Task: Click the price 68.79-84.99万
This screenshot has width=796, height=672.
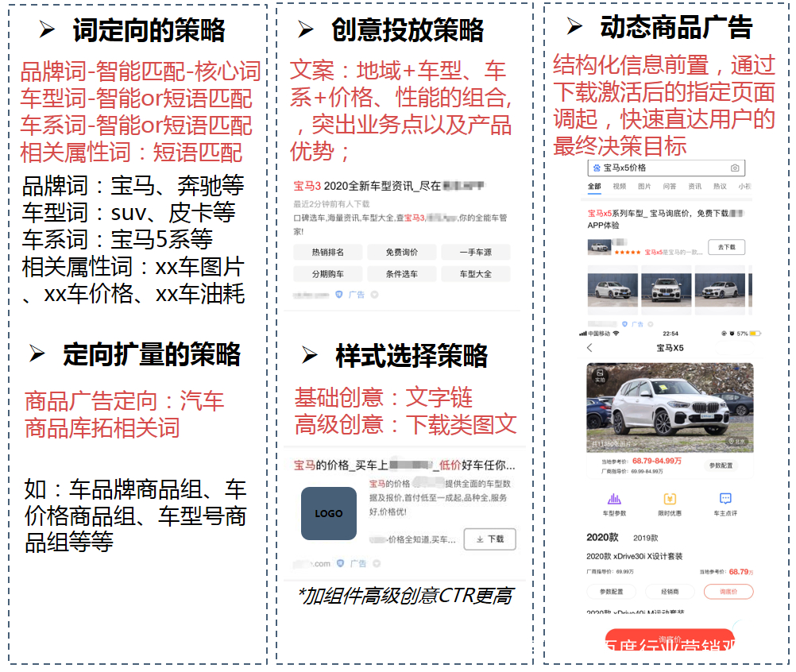Action: (x=657, y=461)
